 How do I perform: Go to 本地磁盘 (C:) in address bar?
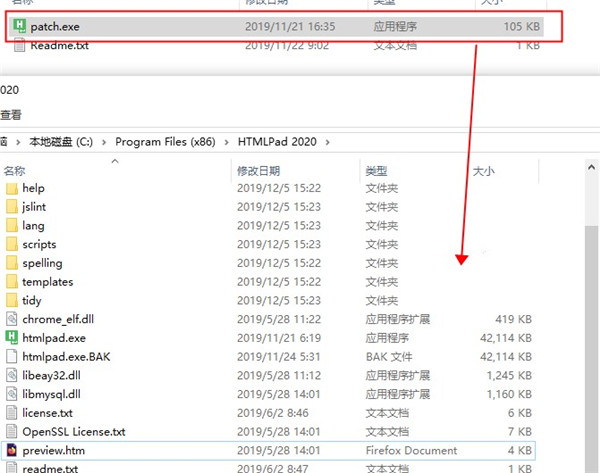[x=61, y=142]
